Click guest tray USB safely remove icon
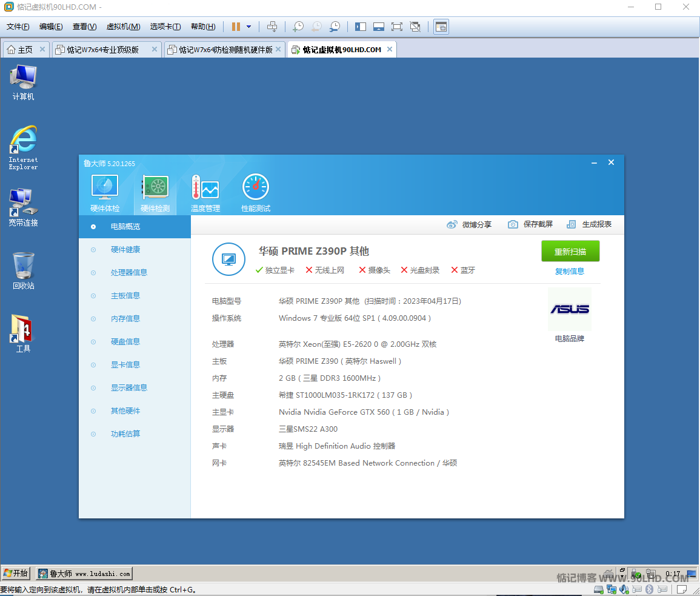The height and width of the screenshot is (596, 700). tap(636, 574)
